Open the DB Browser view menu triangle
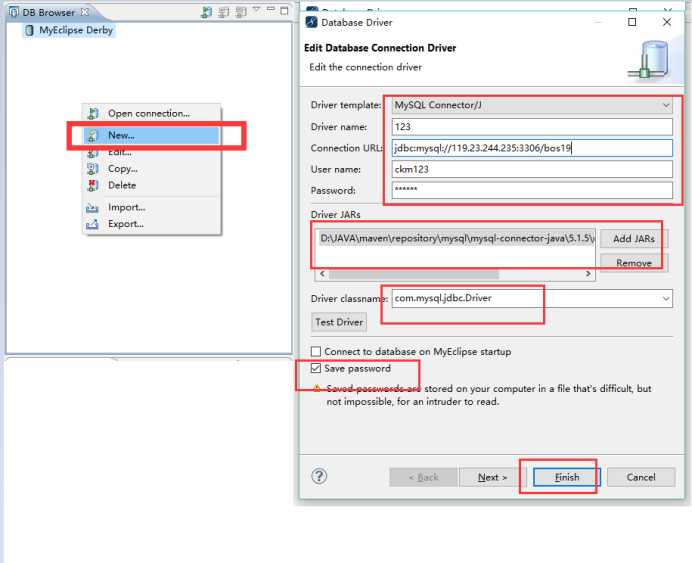The height and width of the screenshot is (563, 692). [x=256, y=9]
